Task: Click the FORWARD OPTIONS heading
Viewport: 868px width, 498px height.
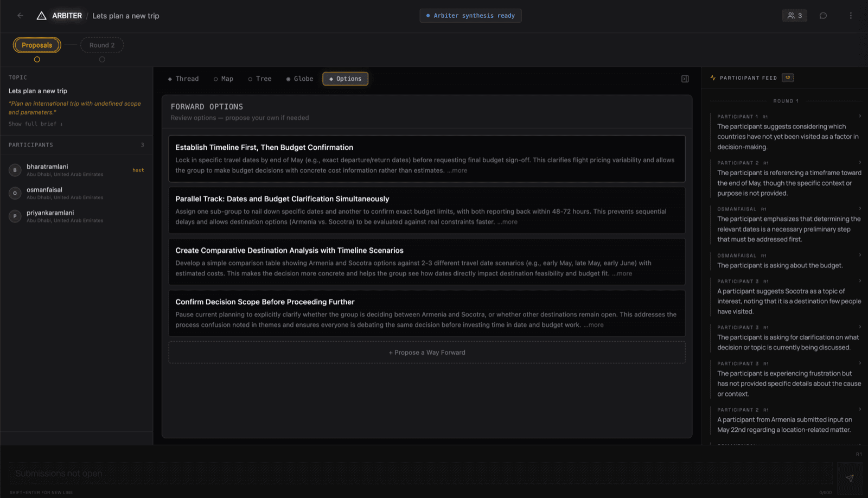Action: [207, 107]
